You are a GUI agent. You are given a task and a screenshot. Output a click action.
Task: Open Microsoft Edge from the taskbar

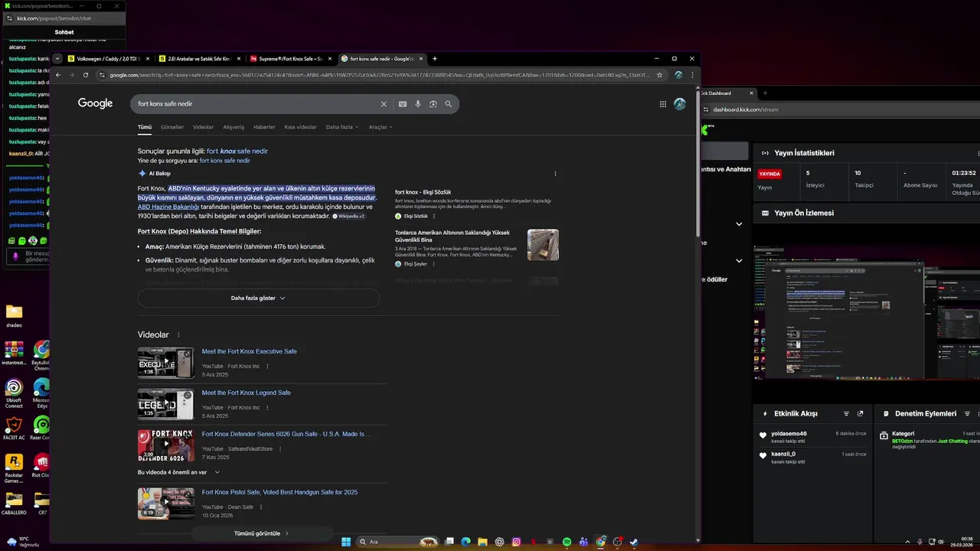tap(465, 542)
